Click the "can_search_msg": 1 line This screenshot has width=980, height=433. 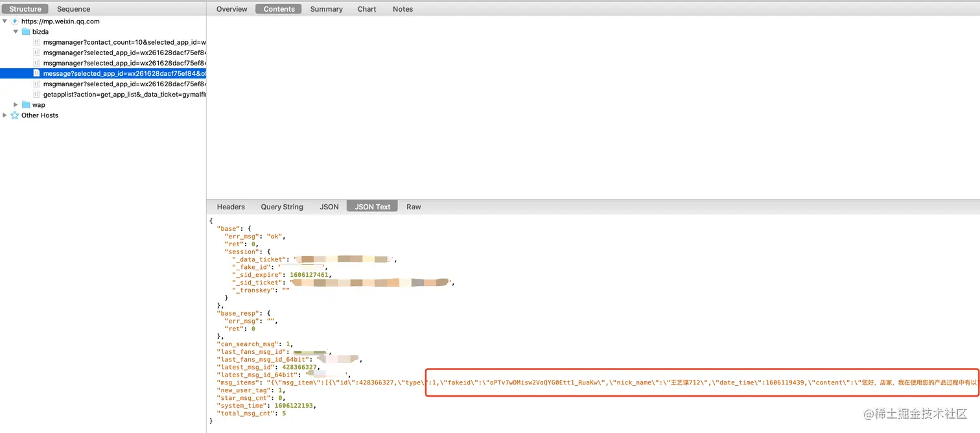(255, 344)
